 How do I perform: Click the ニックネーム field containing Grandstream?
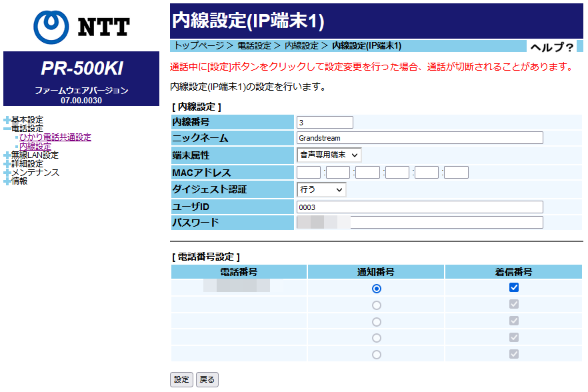point(419,138)
